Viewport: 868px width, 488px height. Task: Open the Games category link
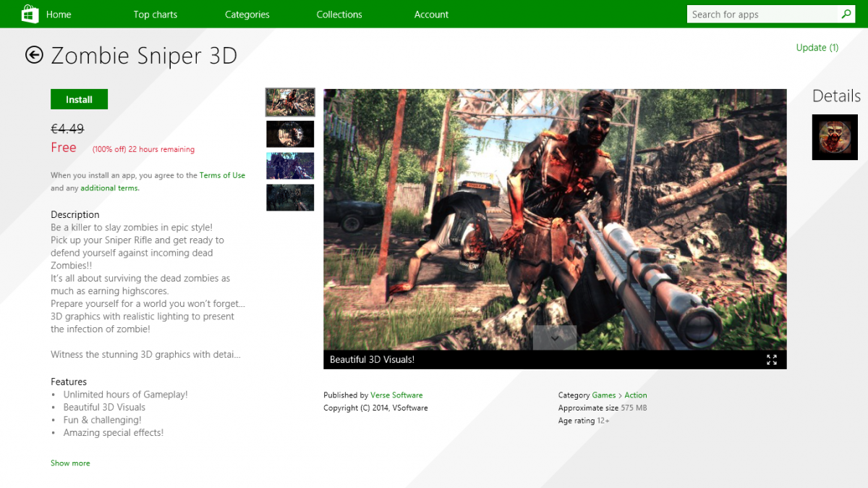click(604, 395)
